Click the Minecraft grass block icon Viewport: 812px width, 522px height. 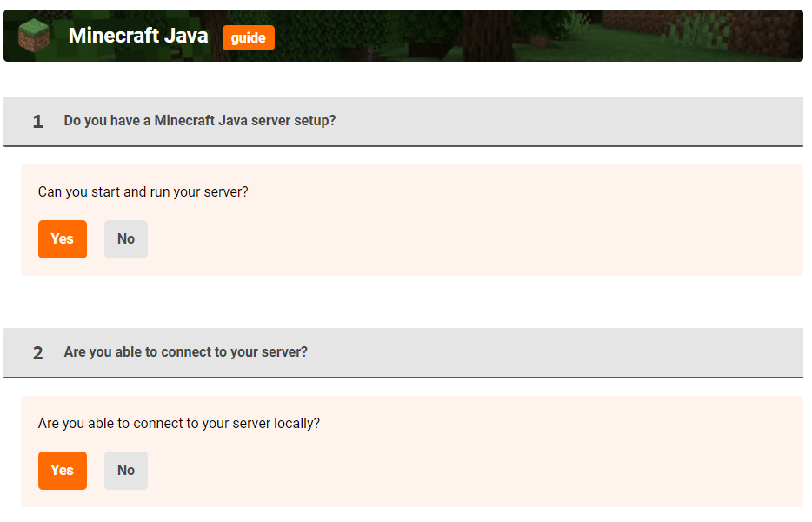[33, 36]
